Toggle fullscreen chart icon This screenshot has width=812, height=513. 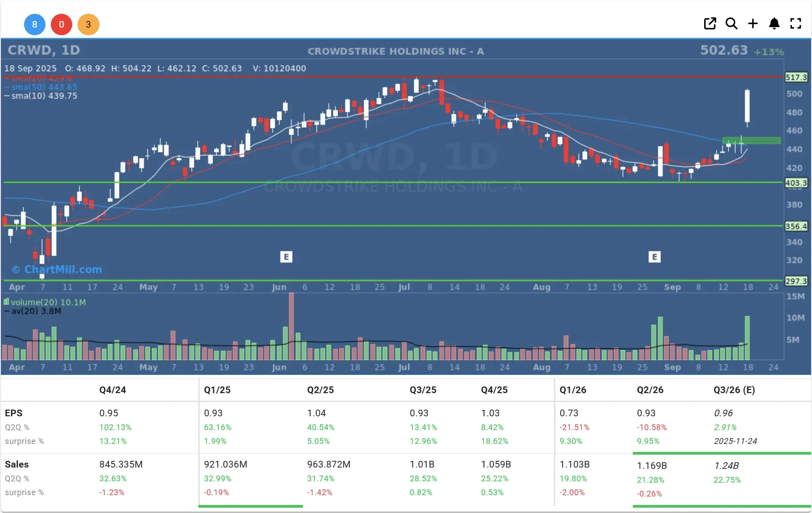pos(796,24)
